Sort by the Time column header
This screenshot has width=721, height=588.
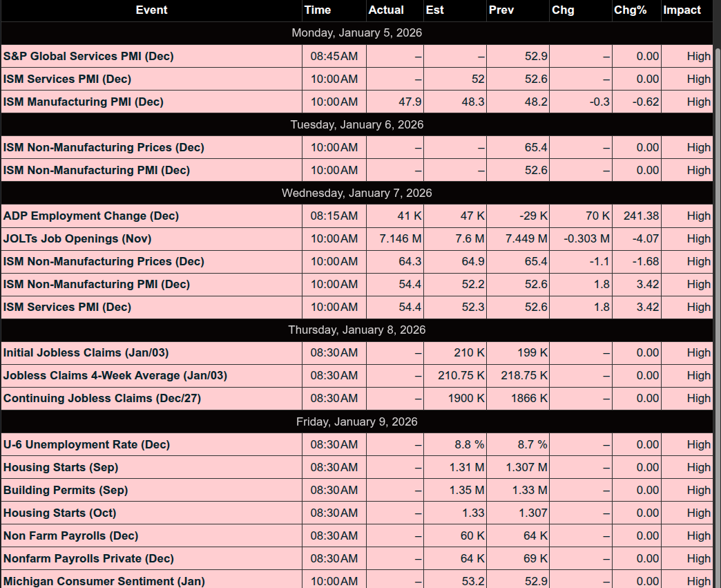click(x=318, y=10)
